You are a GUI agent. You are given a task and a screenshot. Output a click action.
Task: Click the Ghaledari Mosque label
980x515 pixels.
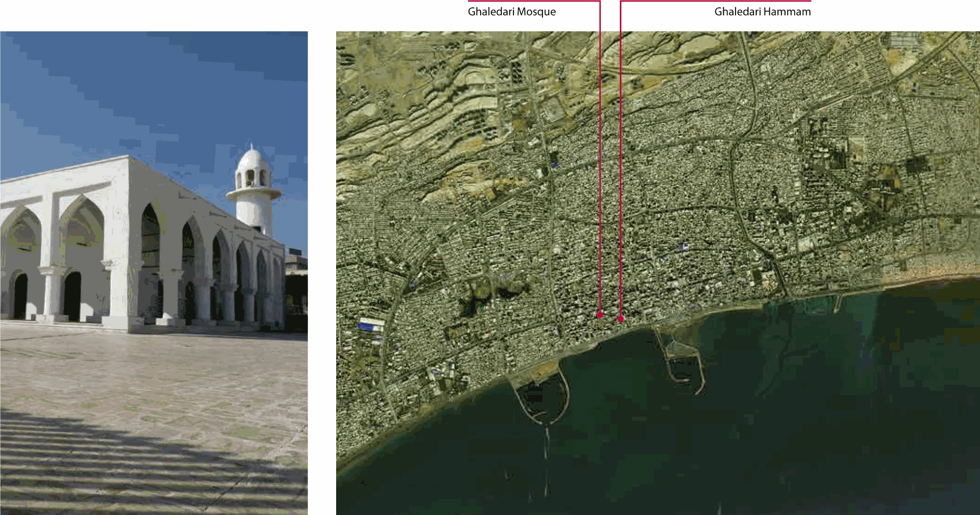tap(512, 12)
